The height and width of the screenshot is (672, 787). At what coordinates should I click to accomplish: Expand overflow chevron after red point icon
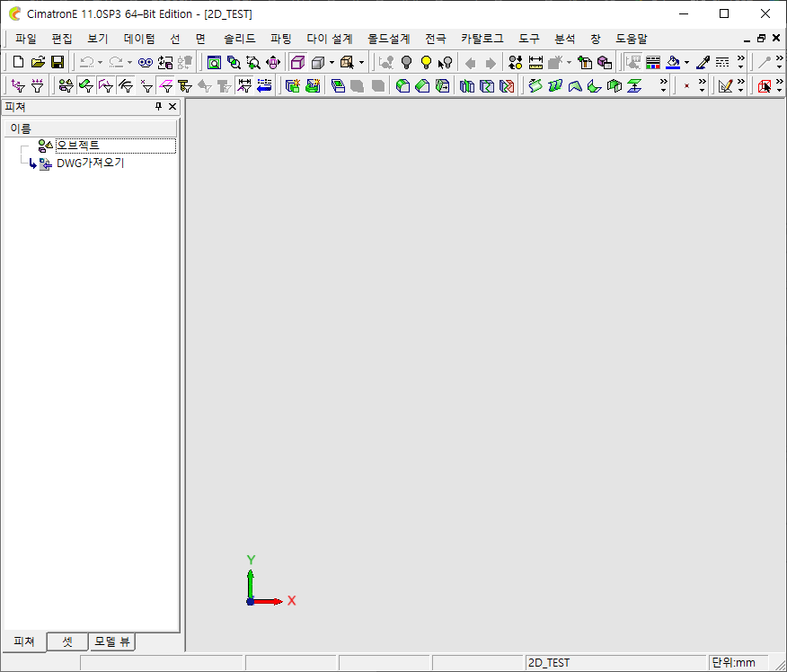coord(703,86)
